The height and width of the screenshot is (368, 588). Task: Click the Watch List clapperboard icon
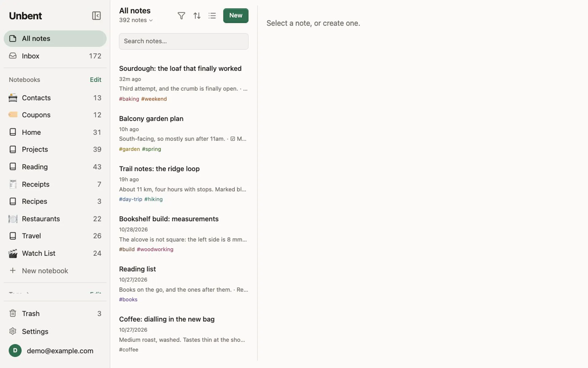coord(13,253)
